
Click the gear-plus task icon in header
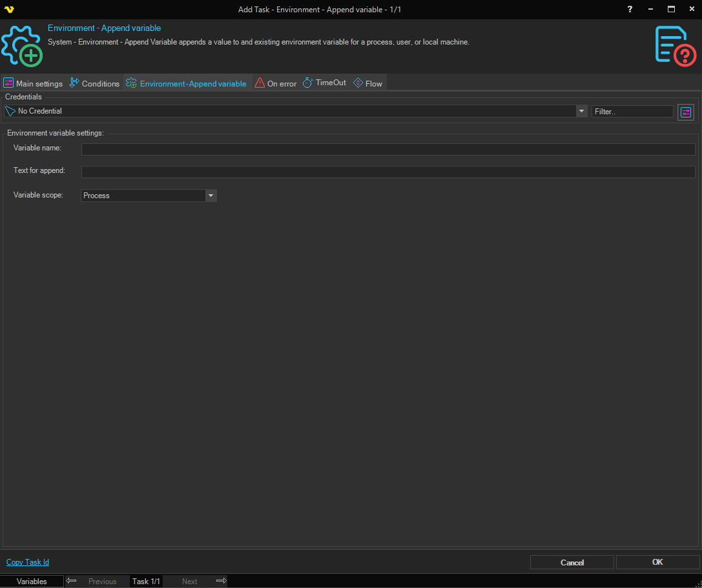pyautogui.click(x=21, y=46)
